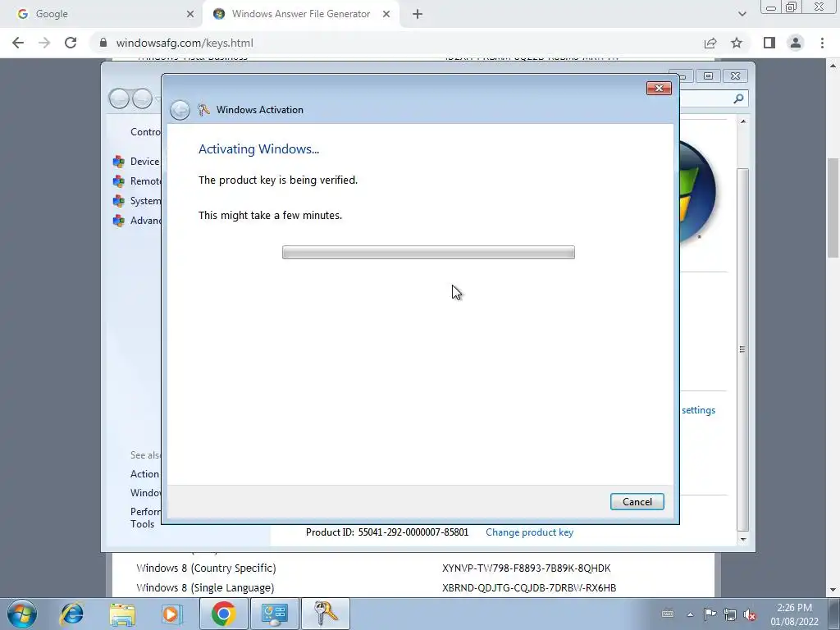Open Remote settings shield icon in sidebar
Viewport: 840px width, 630px height.
[118, 181]
